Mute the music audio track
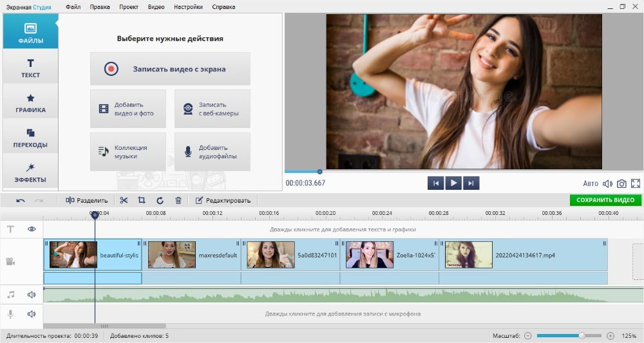The height and width of the screenshot is (343, 644). pyautogui.click(x=32, y=295)
